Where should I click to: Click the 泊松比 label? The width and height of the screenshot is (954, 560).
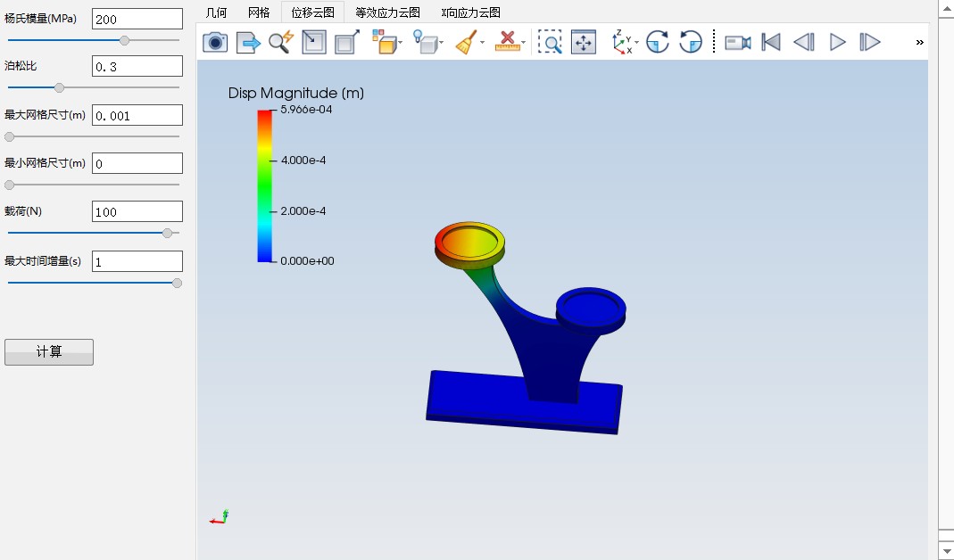click(x=20, y=66)
